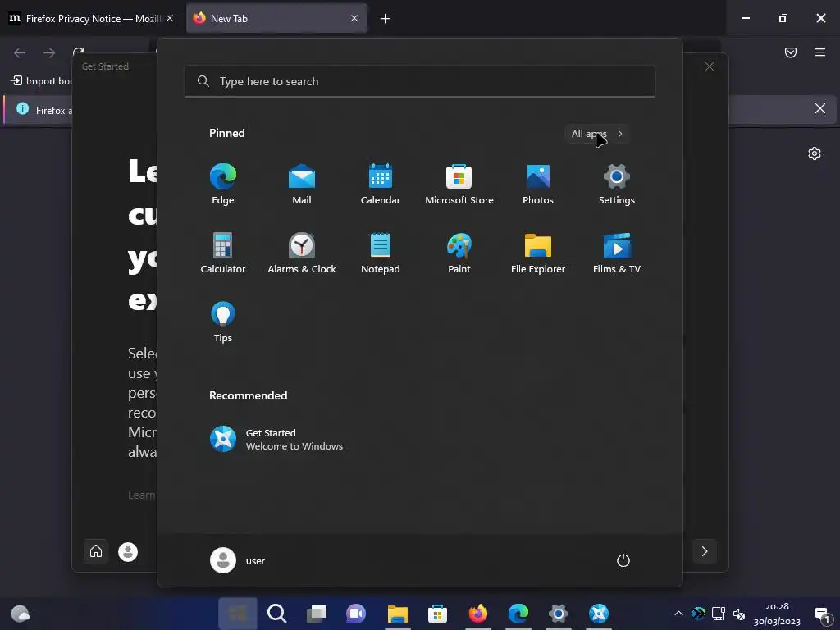840x630 pixels.
Task: Launch the Calculator app
Action: click(223, 253)
